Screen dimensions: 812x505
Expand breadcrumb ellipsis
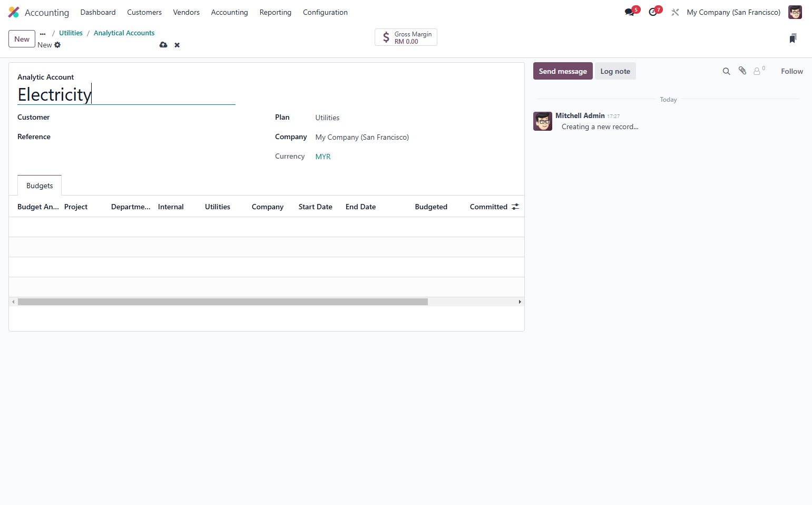(43, 33)
